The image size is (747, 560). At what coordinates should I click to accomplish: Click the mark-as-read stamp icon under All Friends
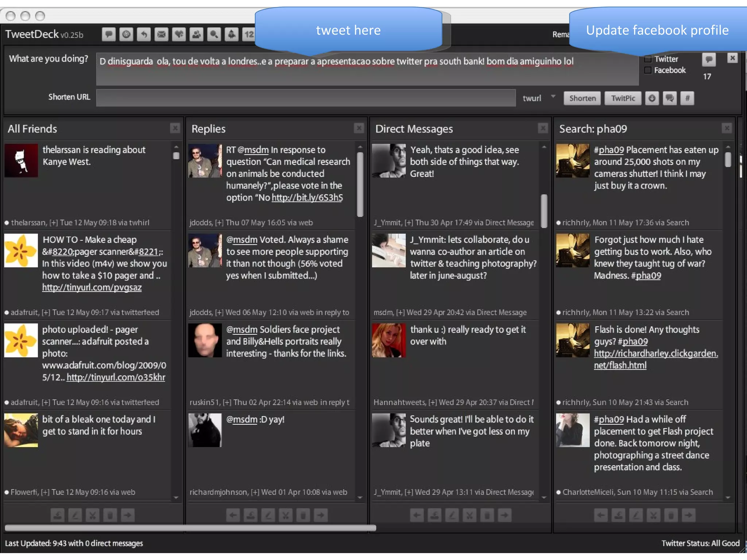point(58,515)
